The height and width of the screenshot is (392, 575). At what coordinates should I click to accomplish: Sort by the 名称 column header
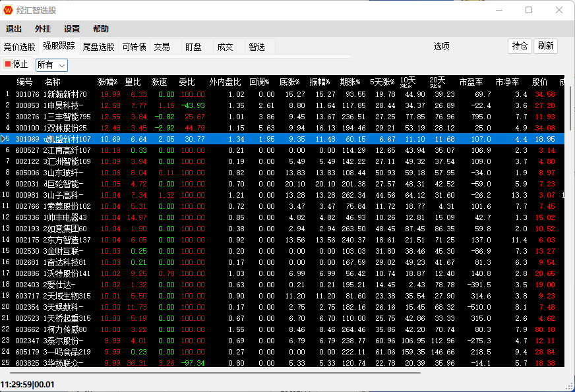[53, 82]
